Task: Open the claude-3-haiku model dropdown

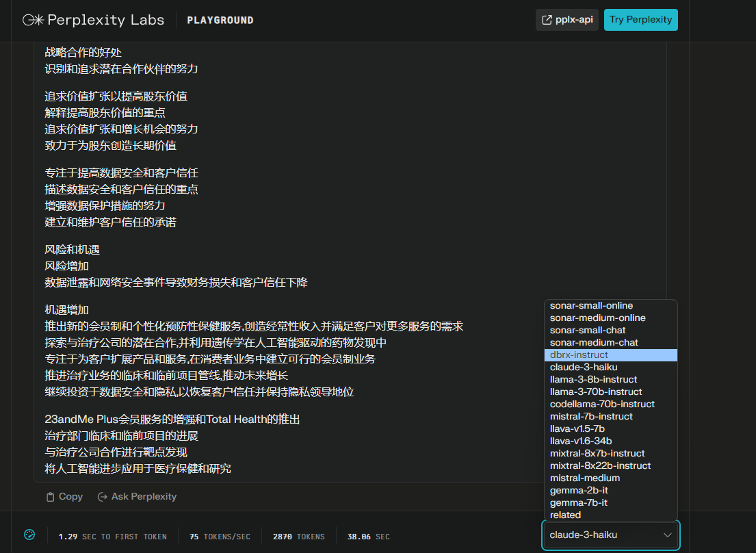Action: 611,536
